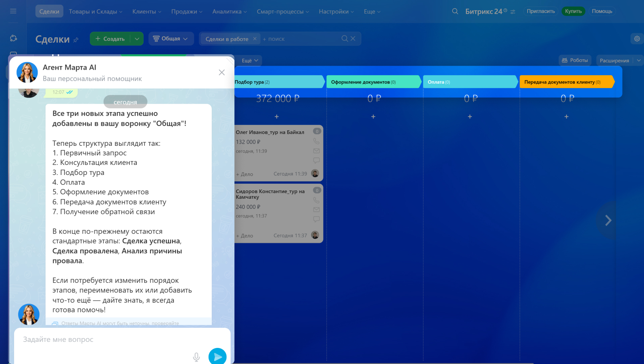Open the hamburger menu icon
The height and width of the screenshot is (364, 644).
(13, 11)
